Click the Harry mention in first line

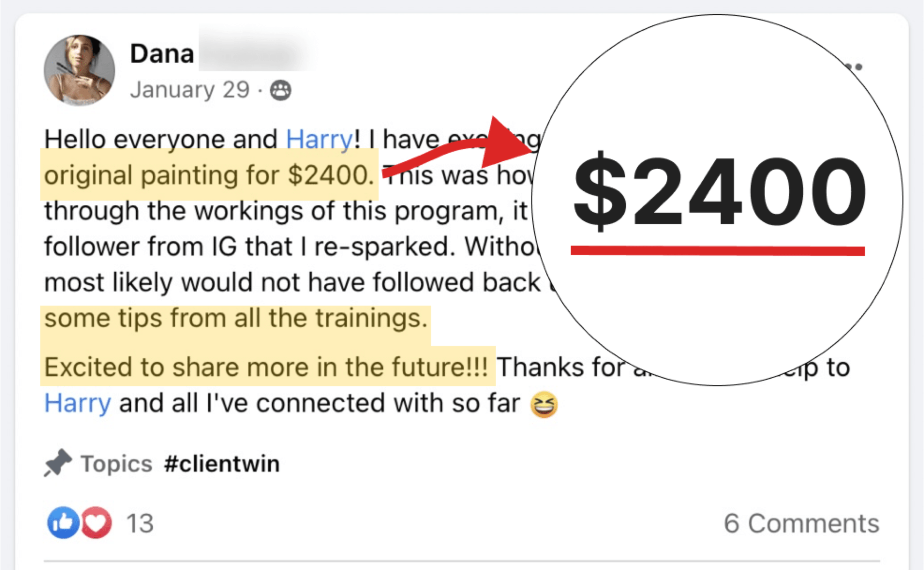[319, 139]
